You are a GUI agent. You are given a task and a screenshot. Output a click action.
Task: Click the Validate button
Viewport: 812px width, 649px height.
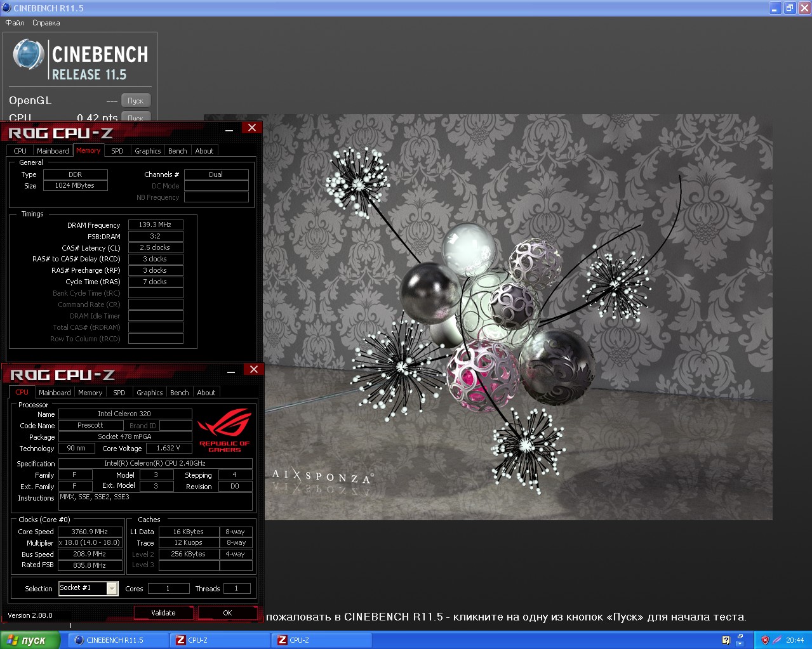[x=163, y=613]
